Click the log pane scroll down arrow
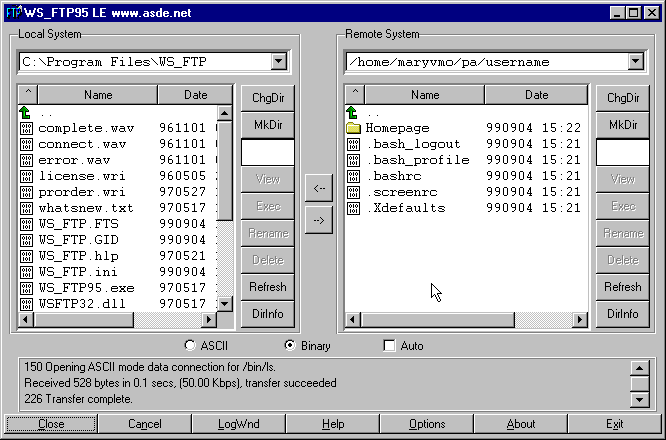Image resolution: width=666 pixels, height=440 pixels. pos(639,399)
